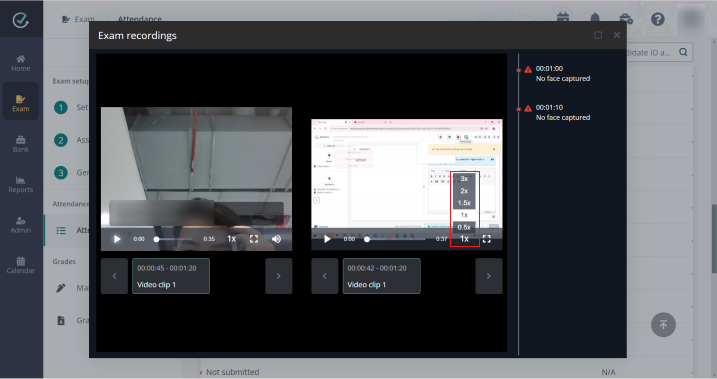Focus the Candidate ID search field

click(649, 52)
